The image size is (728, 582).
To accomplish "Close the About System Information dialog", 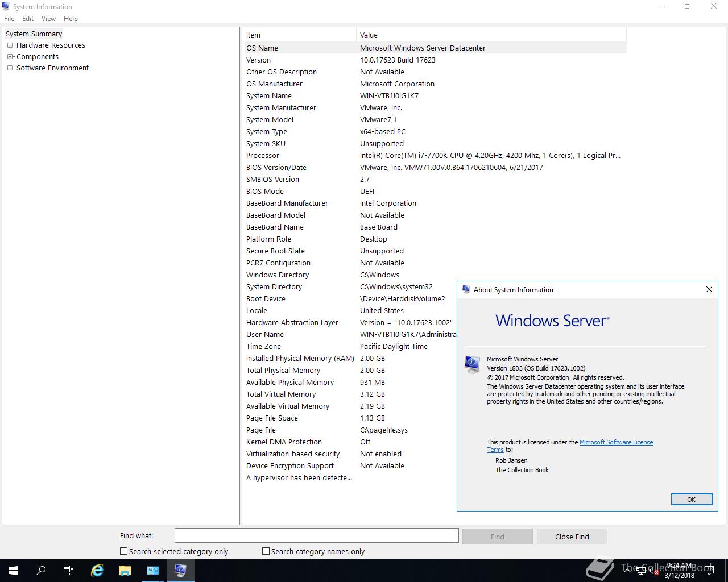I will point(709,289).
